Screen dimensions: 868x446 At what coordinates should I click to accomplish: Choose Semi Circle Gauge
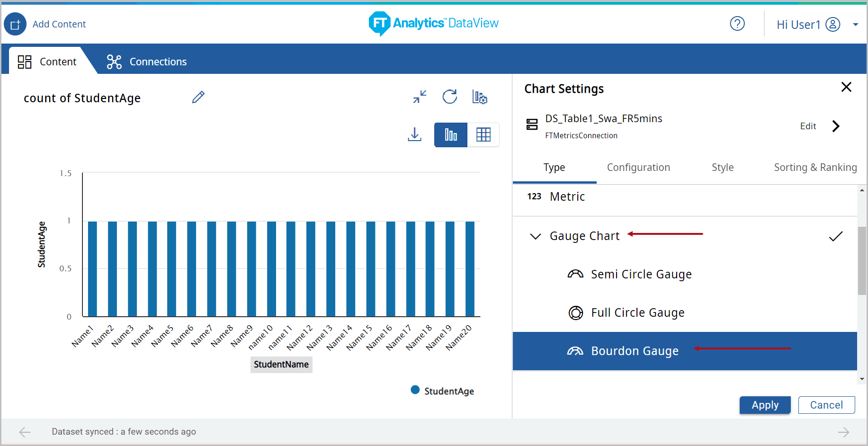(x=685, y=275)
